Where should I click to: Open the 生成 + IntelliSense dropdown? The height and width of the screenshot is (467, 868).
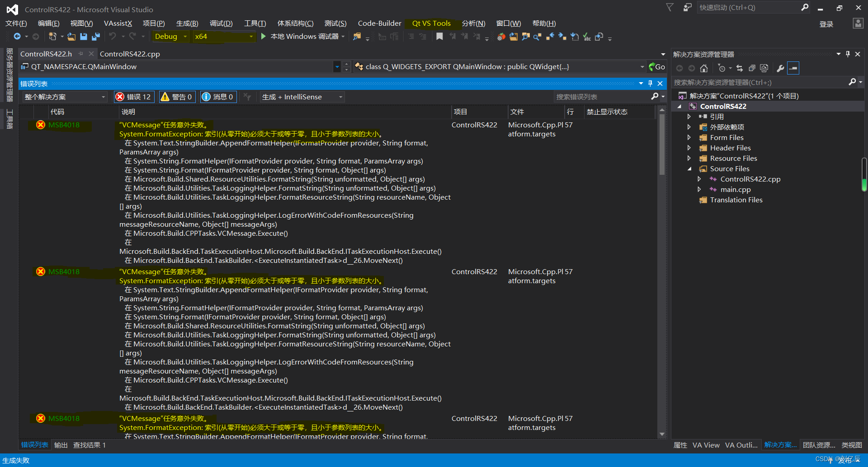click(302, 97)
